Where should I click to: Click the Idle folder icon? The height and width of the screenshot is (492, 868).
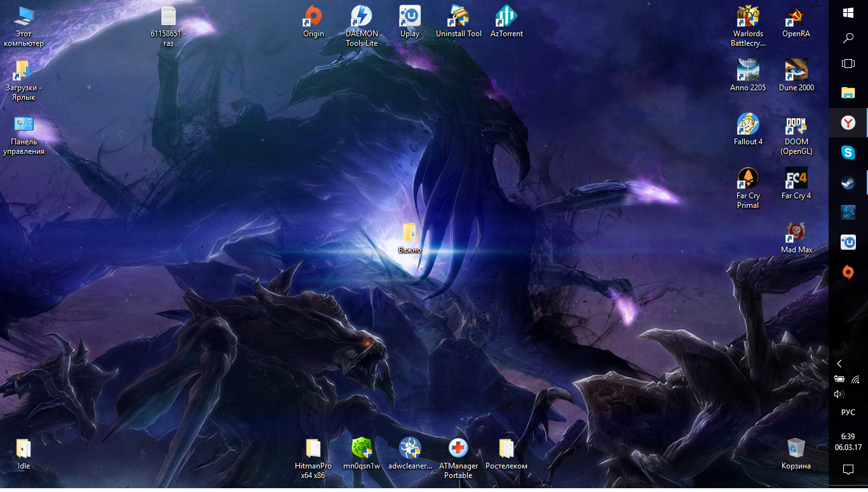pos(24,454)
